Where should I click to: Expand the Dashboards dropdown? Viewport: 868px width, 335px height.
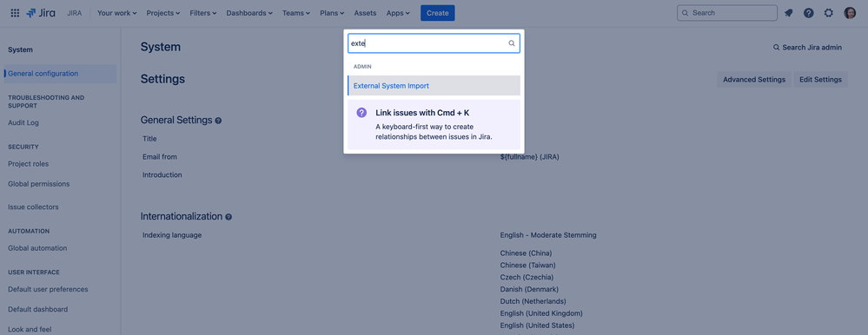(x=249, y=13)
